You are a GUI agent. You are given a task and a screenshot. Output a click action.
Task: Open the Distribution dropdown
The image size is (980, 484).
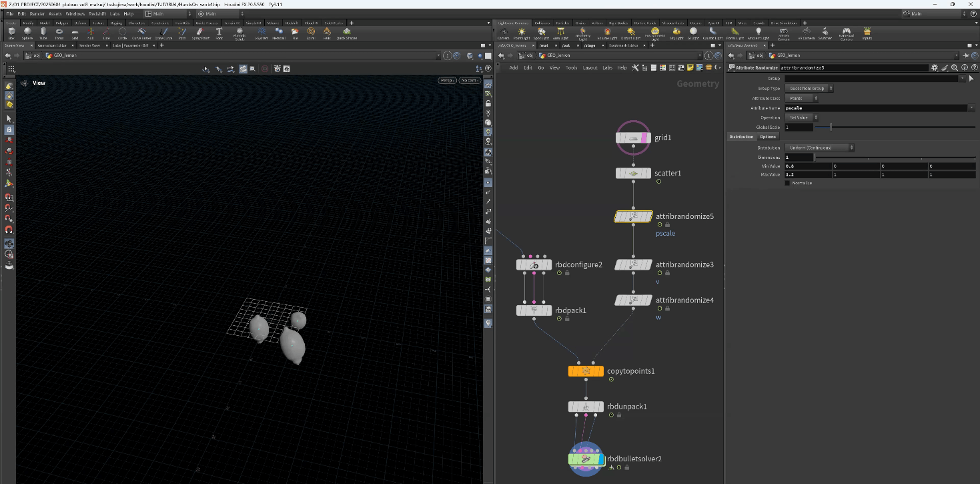[x=819, y=148]
